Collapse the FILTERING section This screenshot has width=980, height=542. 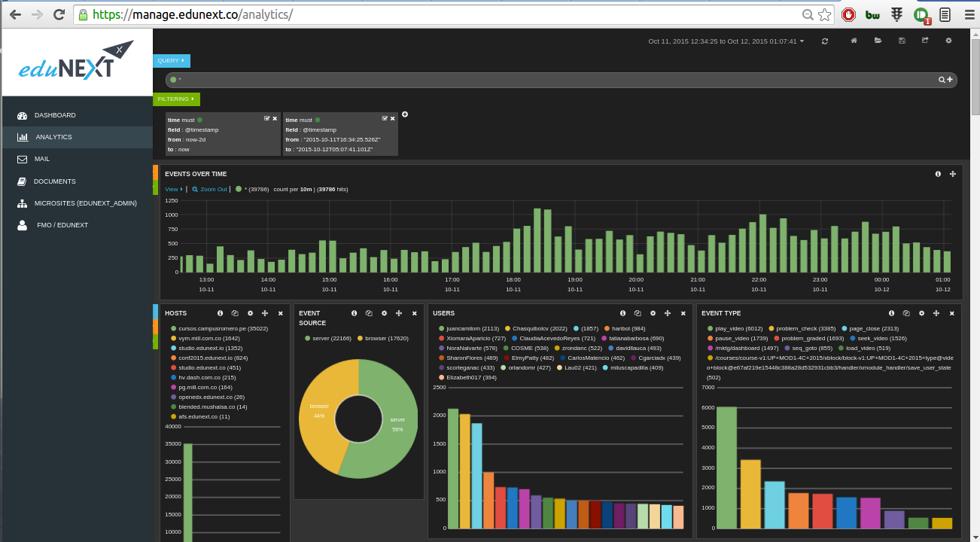(x=176, y=99)
